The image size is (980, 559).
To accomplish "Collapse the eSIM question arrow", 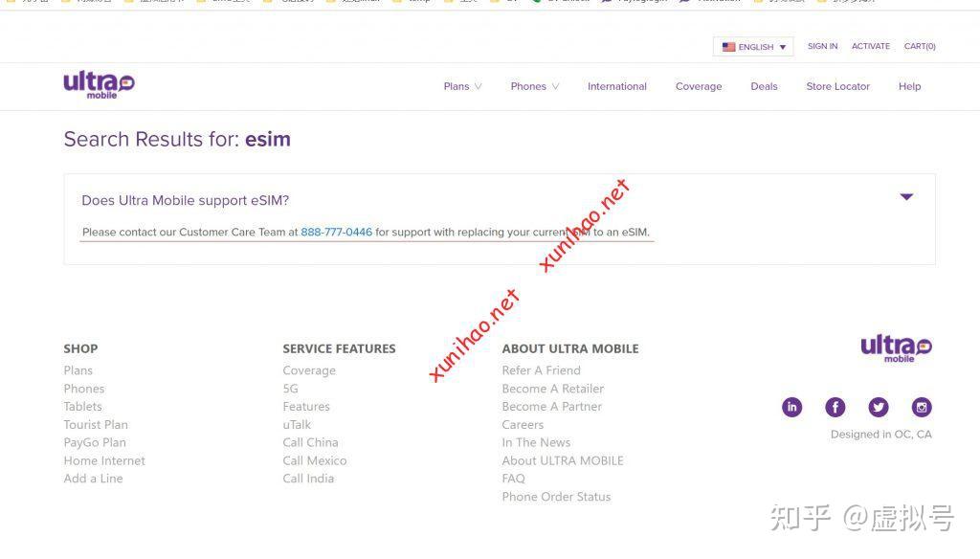I will coord(906,197).
